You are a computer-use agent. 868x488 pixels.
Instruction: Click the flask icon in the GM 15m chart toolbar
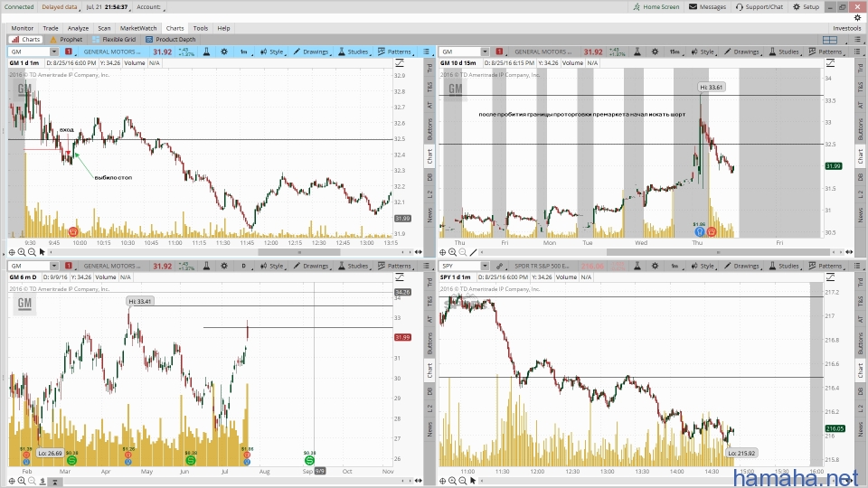coord(637,52)
